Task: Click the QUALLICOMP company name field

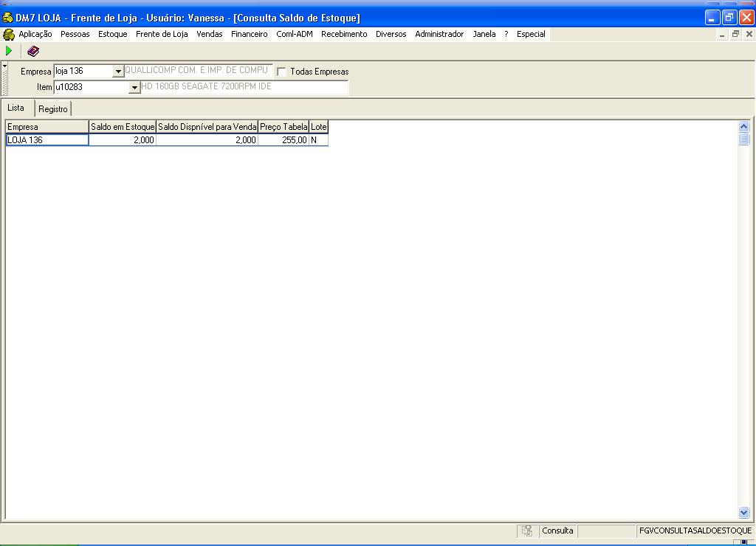Action: (x=198, y=70)
